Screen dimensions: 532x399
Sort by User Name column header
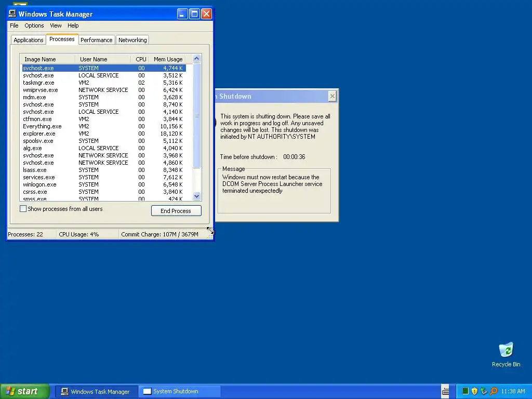(103, 59)
